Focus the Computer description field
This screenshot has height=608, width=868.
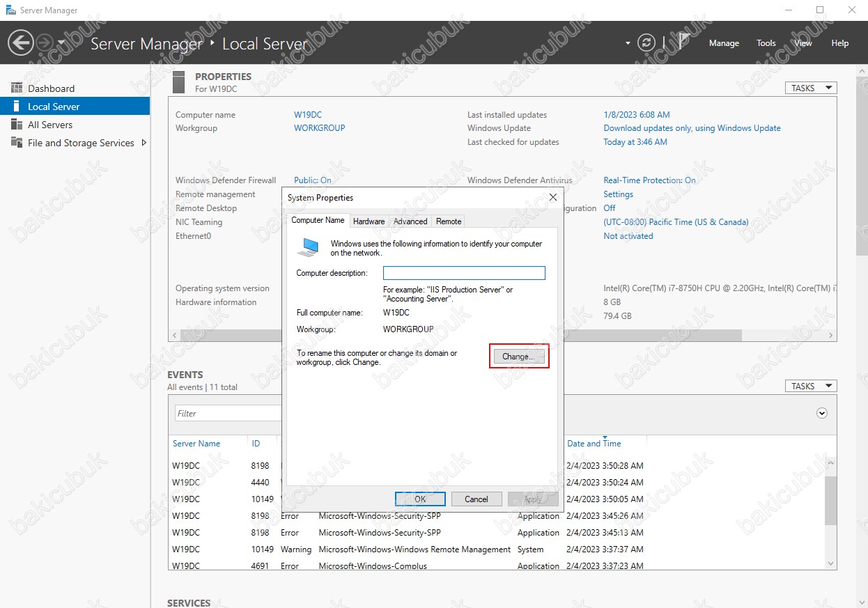point(464,273)
